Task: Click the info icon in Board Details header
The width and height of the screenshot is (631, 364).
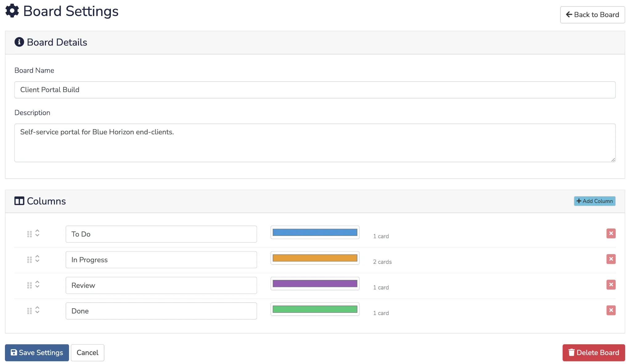Action: tap(19, 42)
